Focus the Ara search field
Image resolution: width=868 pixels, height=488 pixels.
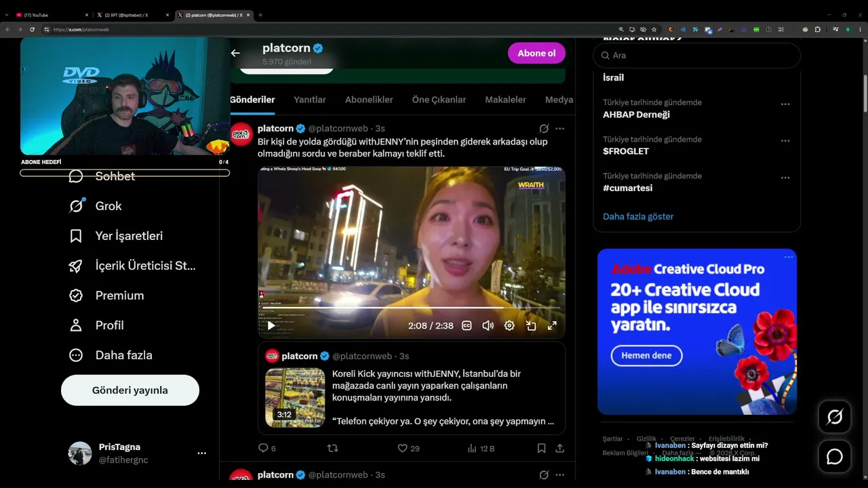click(x=697, y=56)
